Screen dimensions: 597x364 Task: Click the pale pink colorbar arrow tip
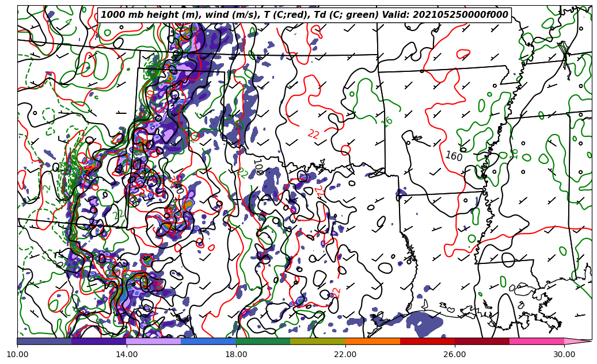coord(577,341)
